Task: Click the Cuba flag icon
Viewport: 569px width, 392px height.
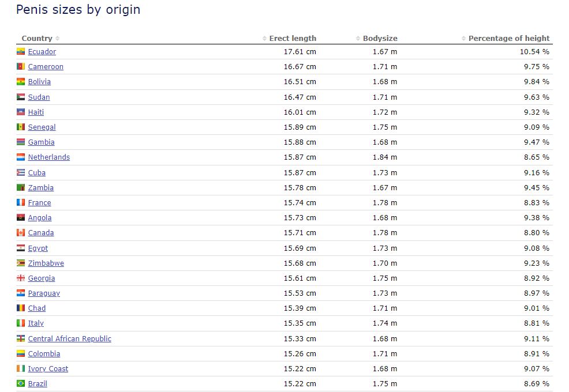Action: pos(21,172)
